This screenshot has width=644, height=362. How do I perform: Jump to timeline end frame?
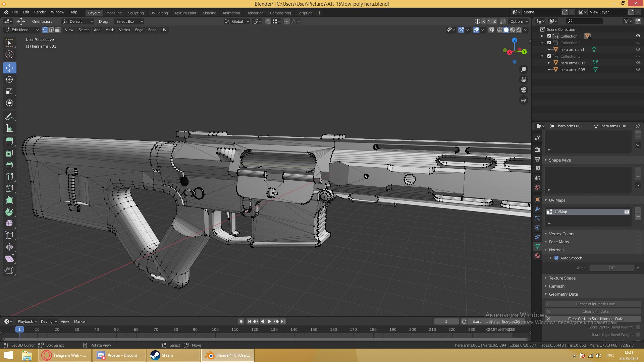(283, 321)
